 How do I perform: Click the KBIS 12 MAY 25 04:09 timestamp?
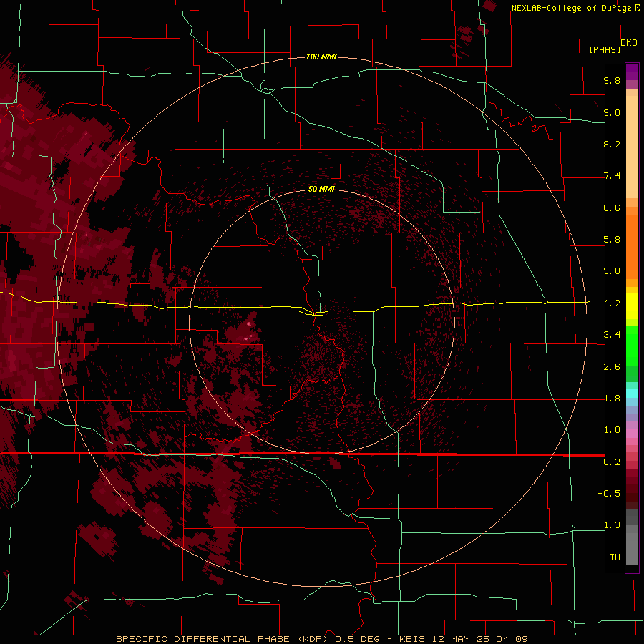[463, 639]
